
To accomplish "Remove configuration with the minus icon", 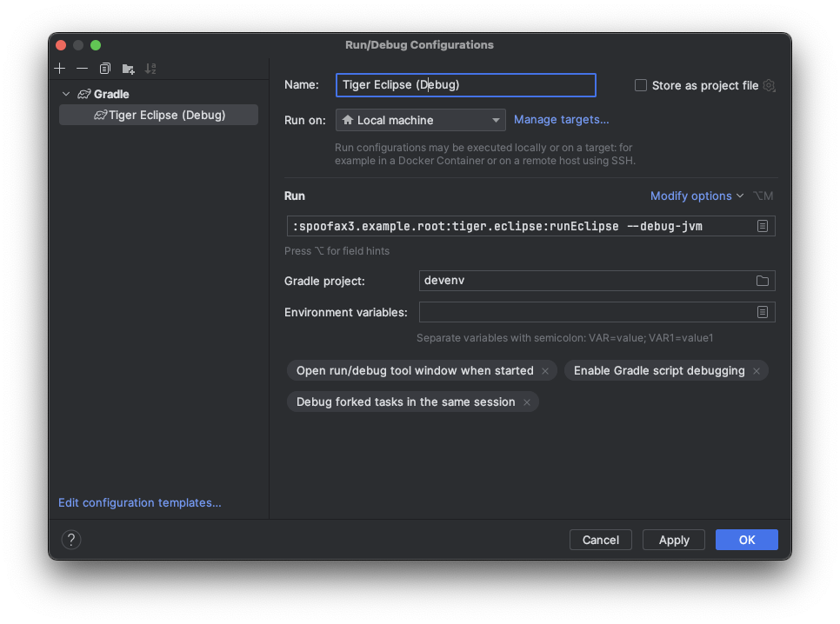I will [x=82, y=69].
